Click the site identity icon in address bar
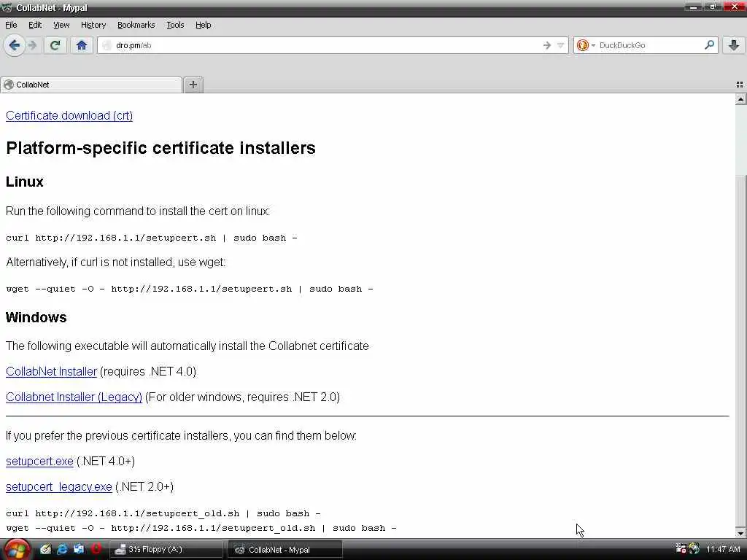 point(107,46)
